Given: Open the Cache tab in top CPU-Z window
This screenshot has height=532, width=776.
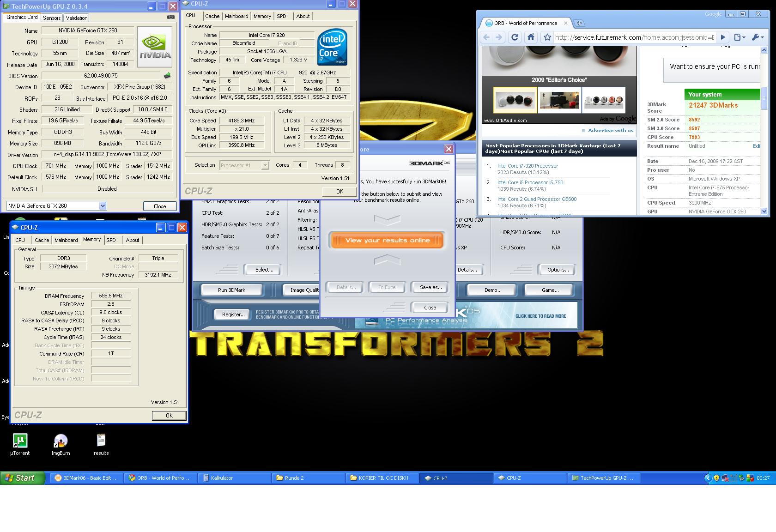Looking at the screenshot, I should pyautogui.click(x=212, y=16).
